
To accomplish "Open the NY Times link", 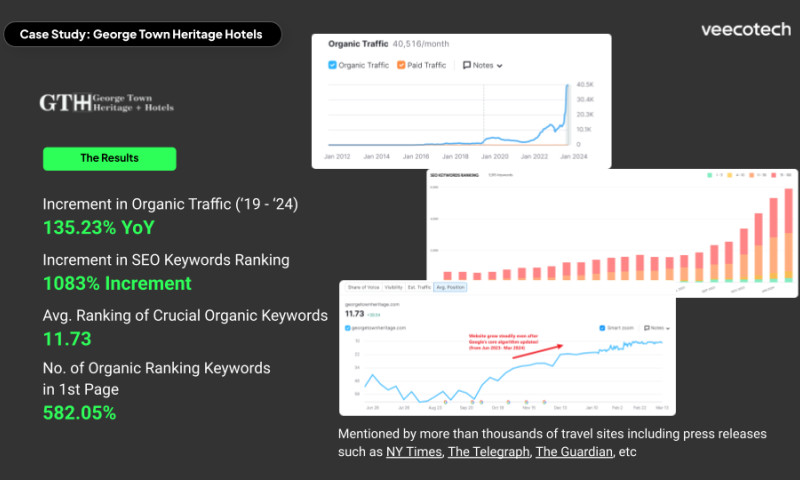I will pyautogui.click(x=412, y=452).
